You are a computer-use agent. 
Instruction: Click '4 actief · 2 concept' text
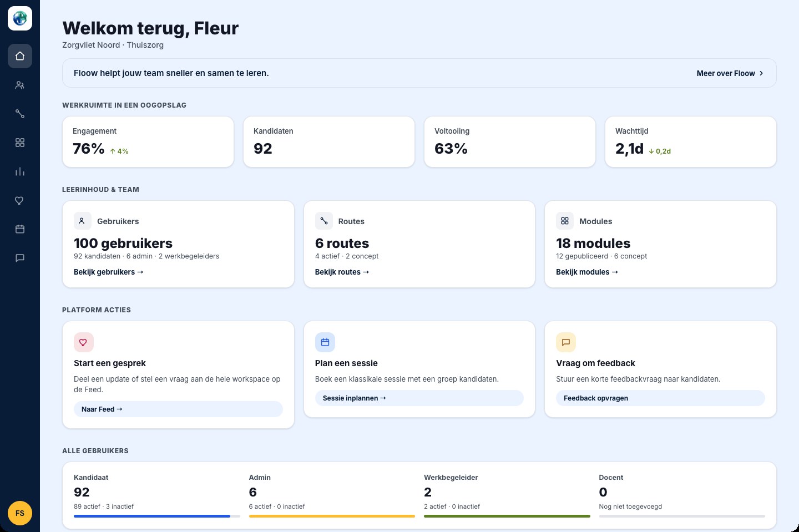[x=347, y=256]
